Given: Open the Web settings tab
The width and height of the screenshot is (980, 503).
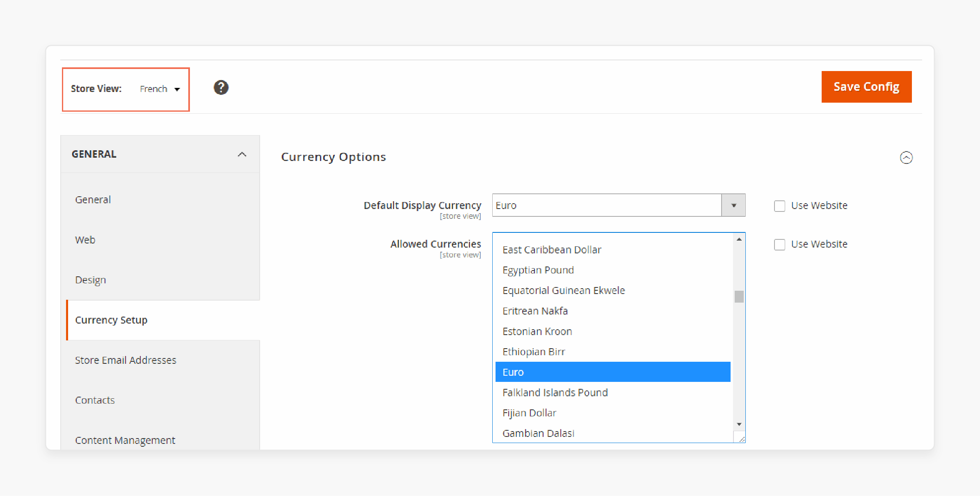Looking at the screenshot, I should click(x=85, y=240).
